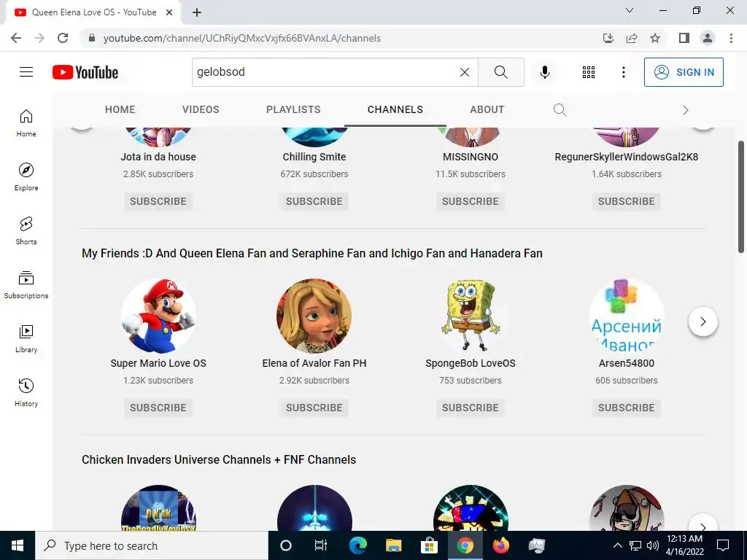Screen dimensions: 747x560
Task: Subscribe to Arsen54800
Action: click(x=627, y=408)
